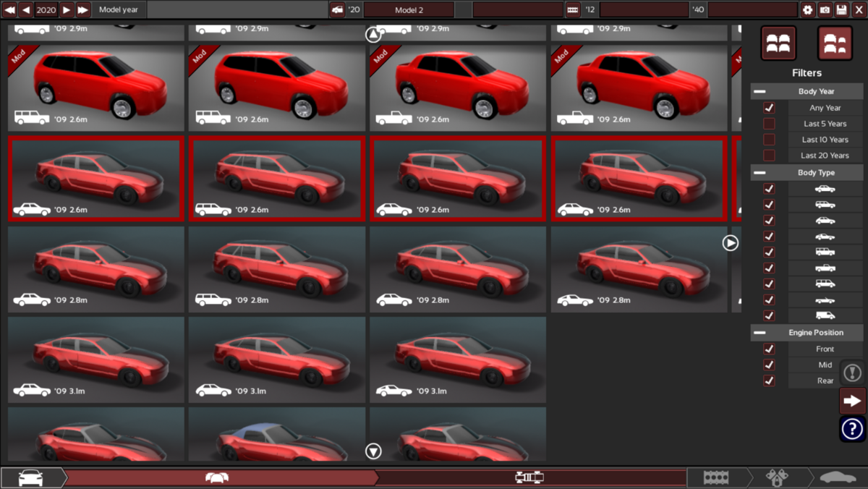Open the help question mark icon
Viewport: 868px width, 489px height.
coord(851,429)
